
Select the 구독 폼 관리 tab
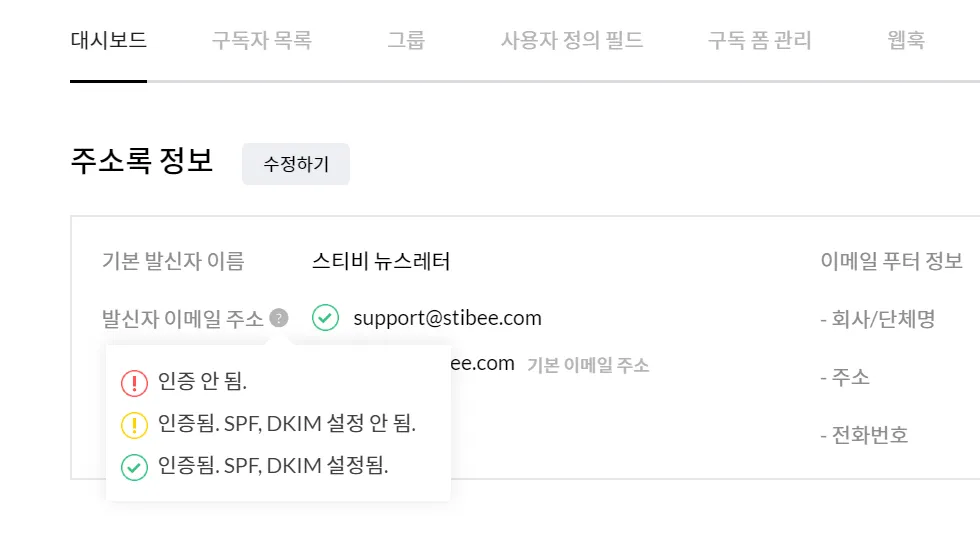[x=760, y=40]
